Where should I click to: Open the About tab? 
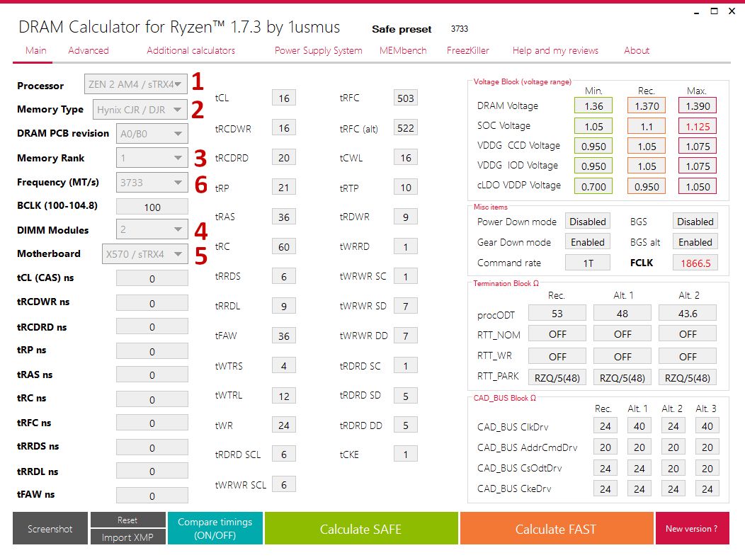click(637, 50)
